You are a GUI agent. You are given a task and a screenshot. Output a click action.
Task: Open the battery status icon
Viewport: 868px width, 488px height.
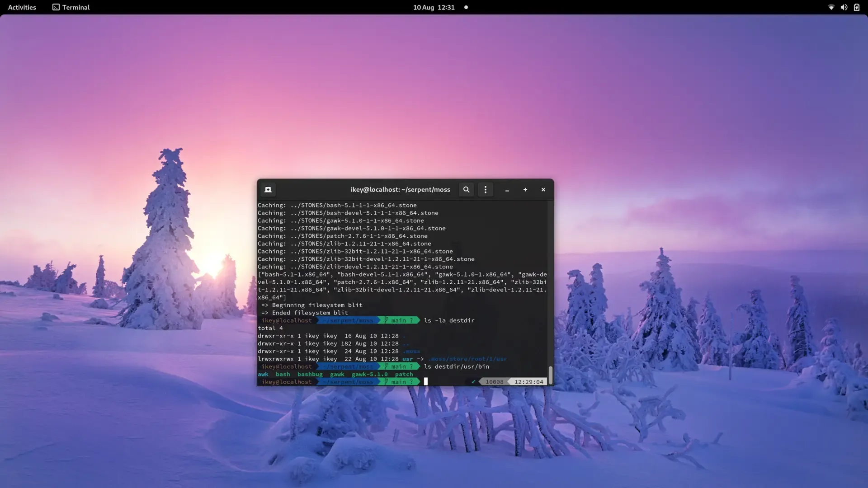click(856, 7)
